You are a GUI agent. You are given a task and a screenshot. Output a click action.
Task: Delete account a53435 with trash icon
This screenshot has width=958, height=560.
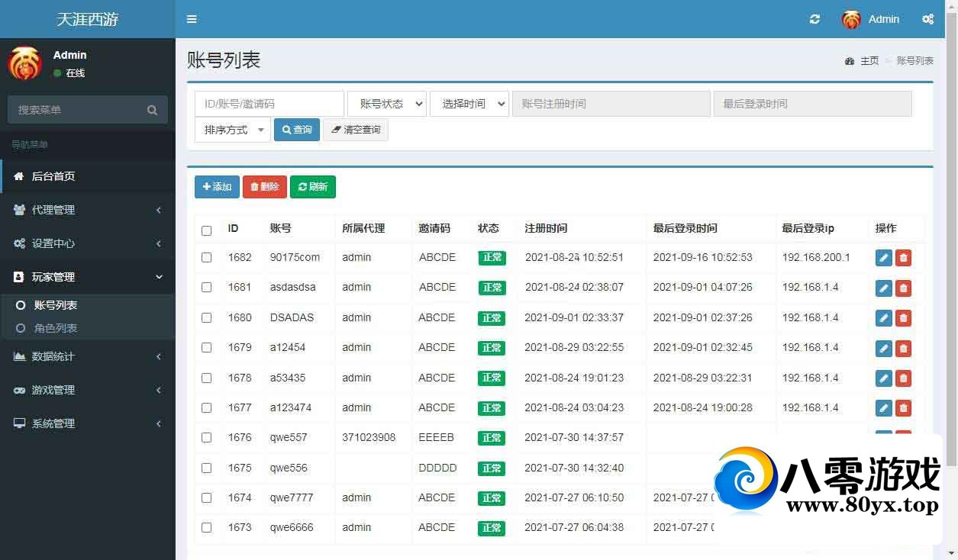[903, 378]
